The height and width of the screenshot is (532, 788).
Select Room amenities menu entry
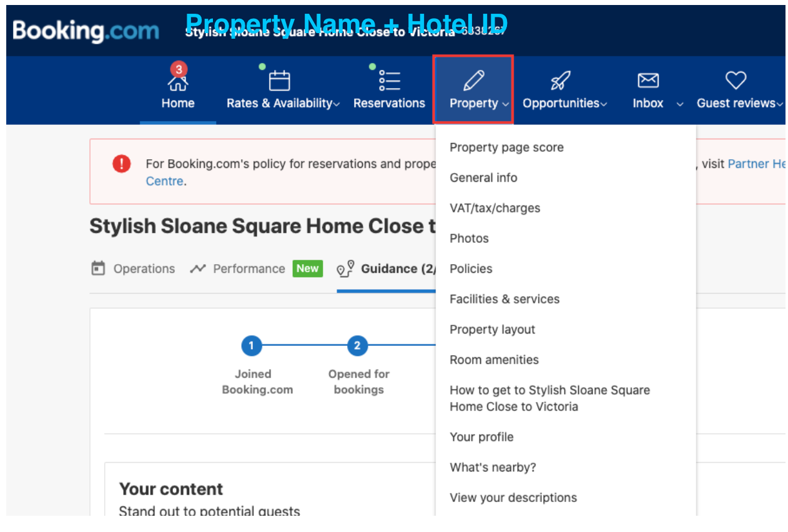point(494,360)
